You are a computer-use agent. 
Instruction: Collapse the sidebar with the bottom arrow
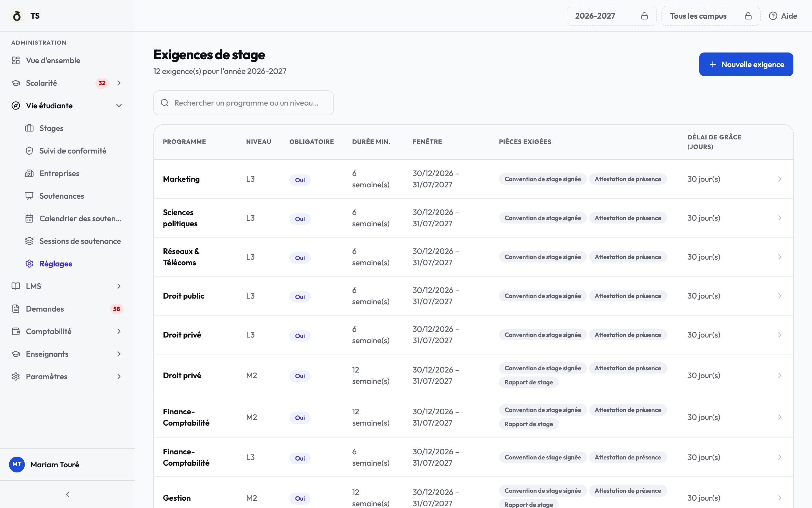[x=68, y=494]
